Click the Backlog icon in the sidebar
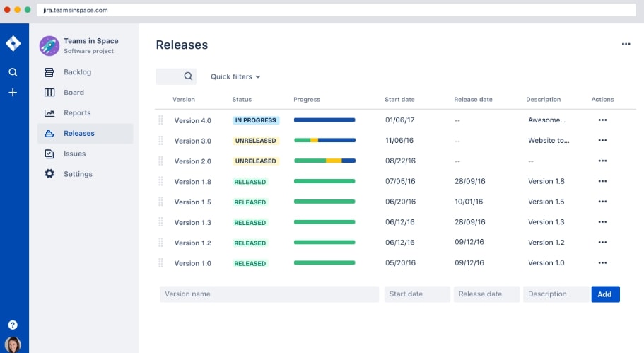The image size is (644, 353). [x=49, y=72]
